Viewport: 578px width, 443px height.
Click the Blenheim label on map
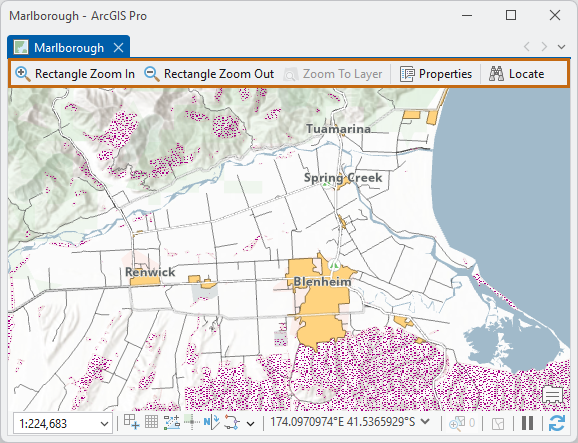(x=322, y=282)
